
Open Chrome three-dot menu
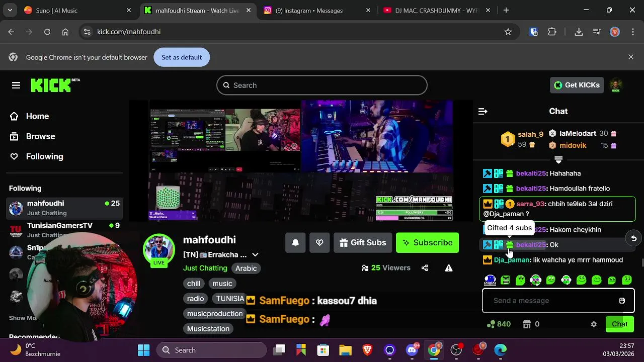point(632,32)
